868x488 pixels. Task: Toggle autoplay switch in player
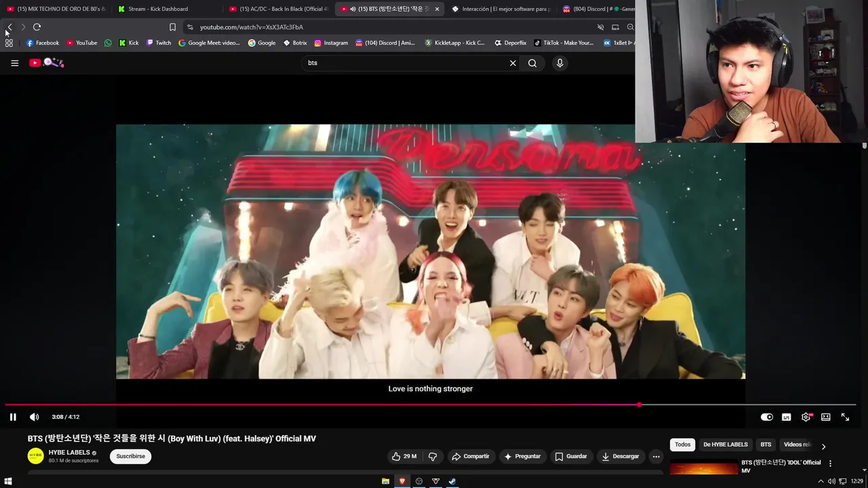(767, 417)
